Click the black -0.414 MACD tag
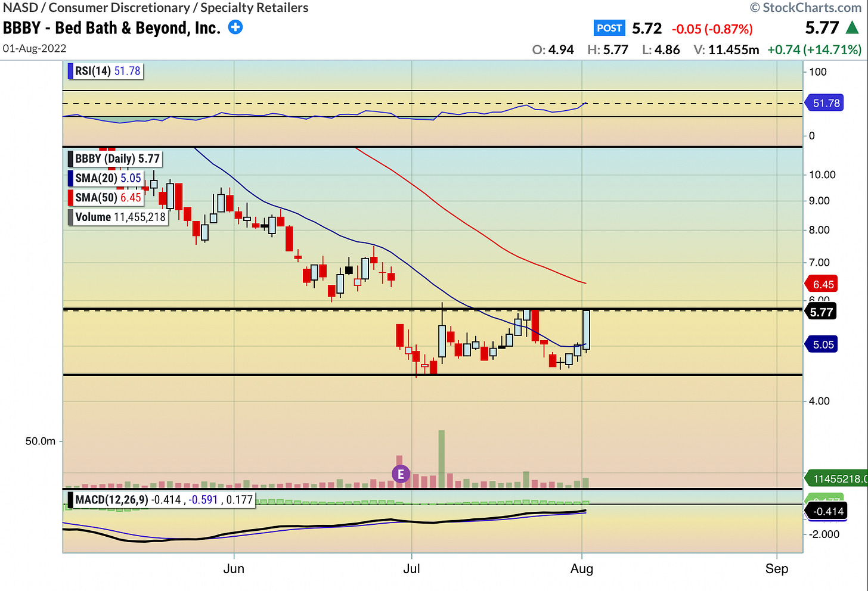This screenshot has height=591, width=868. 826,511
